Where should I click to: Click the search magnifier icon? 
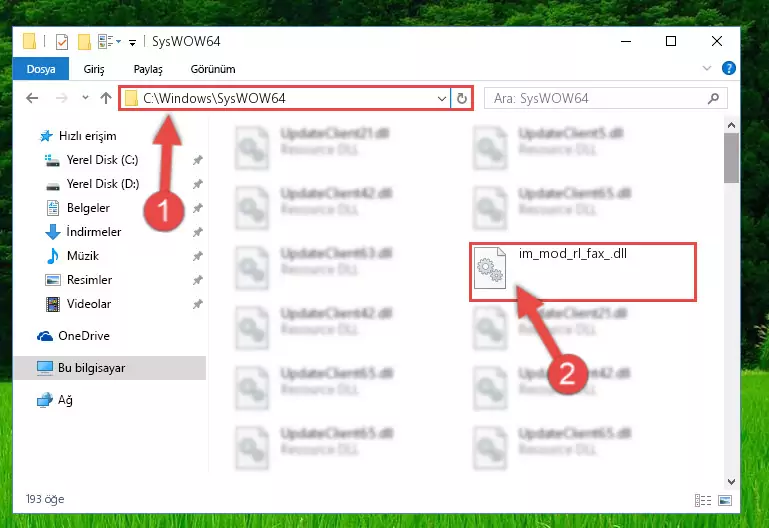(x=714, y=99)
